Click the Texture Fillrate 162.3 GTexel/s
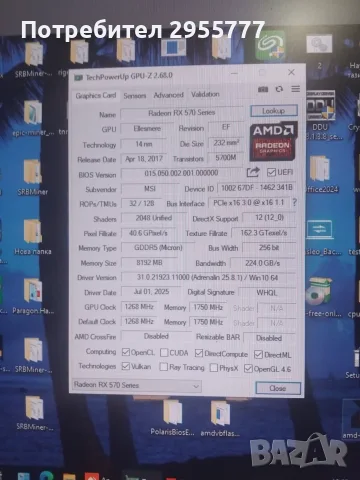Screen dimensions: 360x480 pos(264,233)
